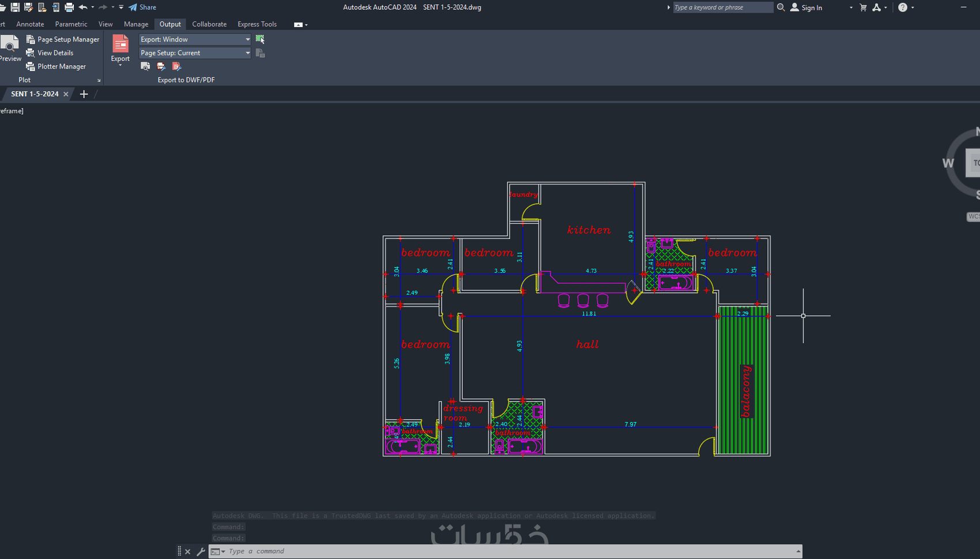Image resolution: width=980 pixels, height=559 pixels.
Task: Expand command history arrow at command line right
Action: coord(798,552)
